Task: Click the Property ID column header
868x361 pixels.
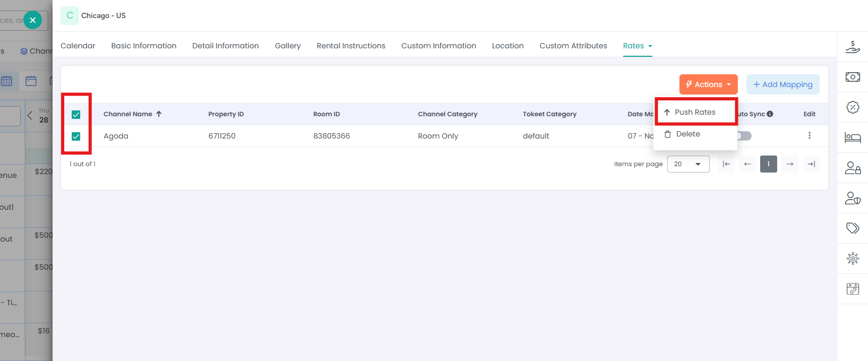Action: [x=226, y=114]
